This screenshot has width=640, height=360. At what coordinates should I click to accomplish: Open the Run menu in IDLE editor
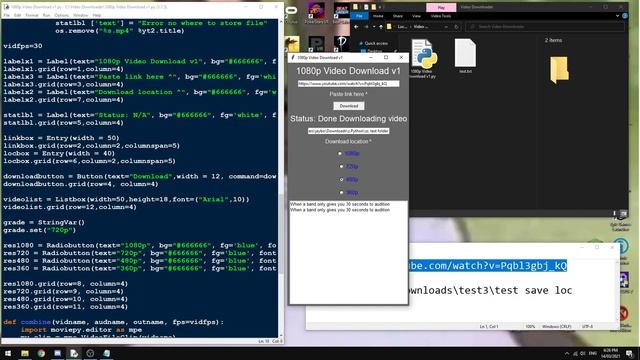46,15
